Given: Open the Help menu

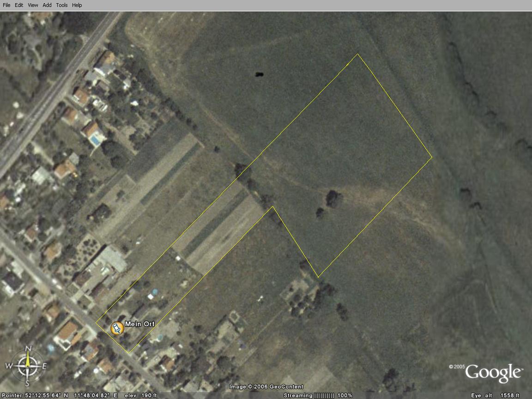Looking at the screenshot, I should [77, 5].
